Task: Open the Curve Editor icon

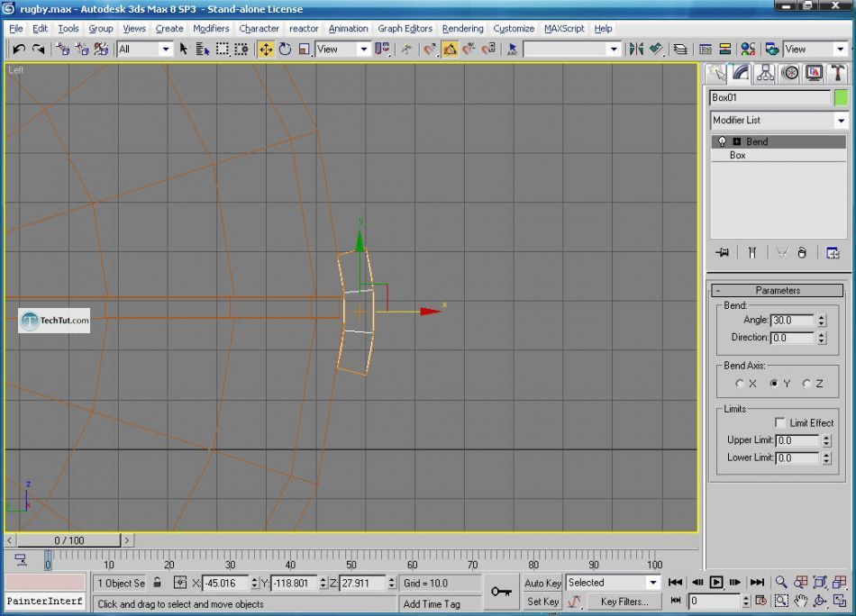Action: (706, 50)
